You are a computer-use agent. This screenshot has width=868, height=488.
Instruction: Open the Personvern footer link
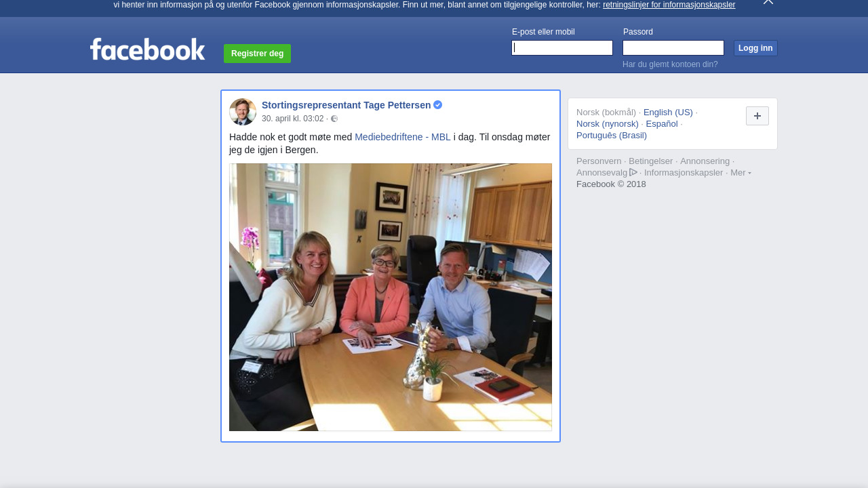pos(599,161)
